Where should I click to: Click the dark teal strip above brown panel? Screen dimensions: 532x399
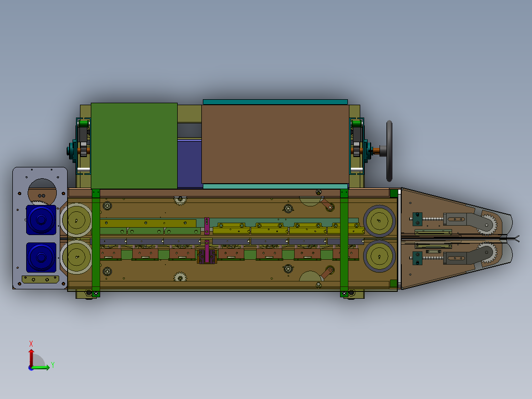(275, 102)
